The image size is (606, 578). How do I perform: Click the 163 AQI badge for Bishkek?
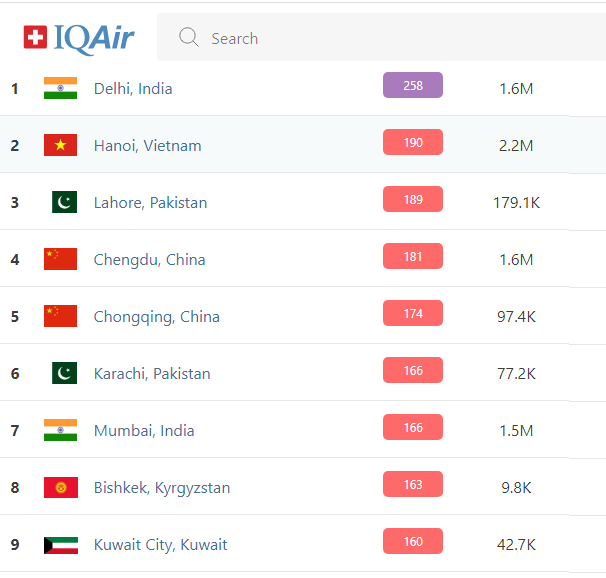[x=412, y=485]
